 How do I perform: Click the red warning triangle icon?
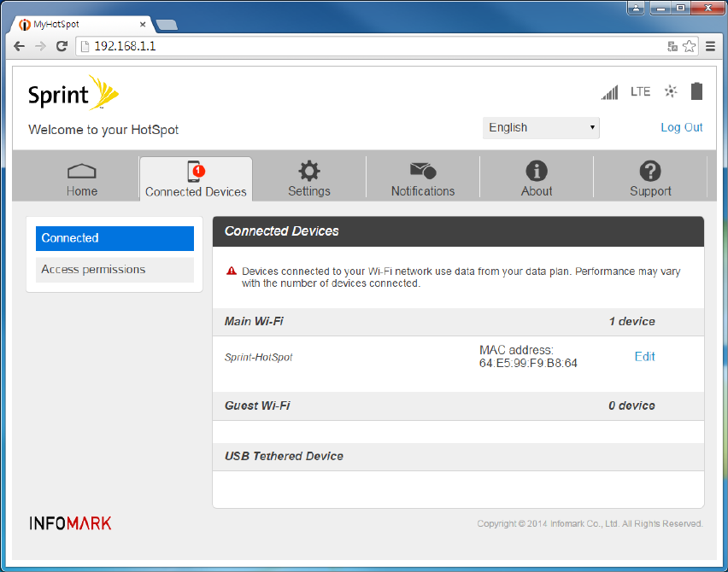(x=232, y=271)
